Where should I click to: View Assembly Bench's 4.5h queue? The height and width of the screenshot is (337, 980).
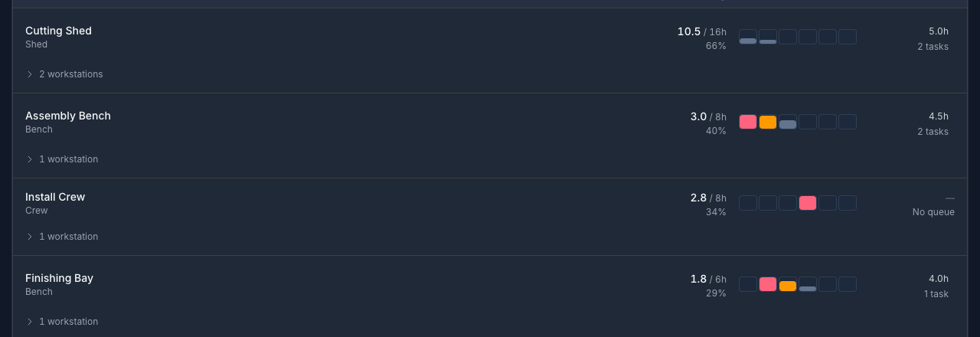point(939,116)
